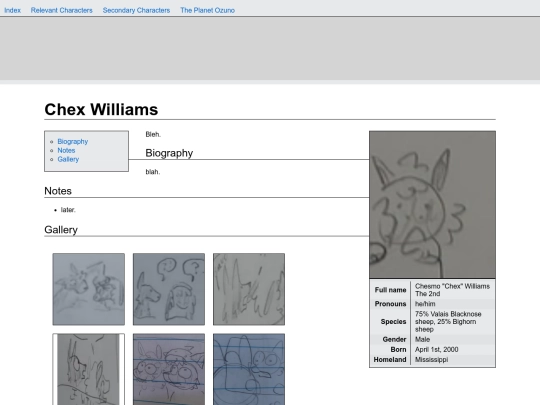
Task: Select the Notes section heading
Action: pyautogui.click(x=58, y=191)
